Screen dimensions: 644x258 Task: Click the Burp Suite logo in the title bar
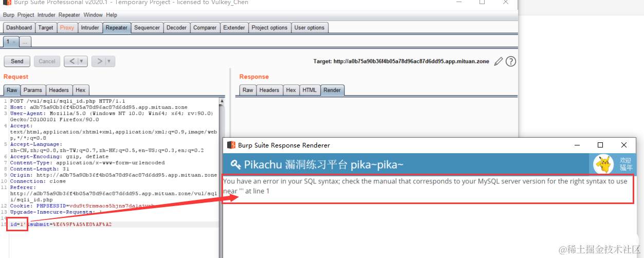pos(6,3)
